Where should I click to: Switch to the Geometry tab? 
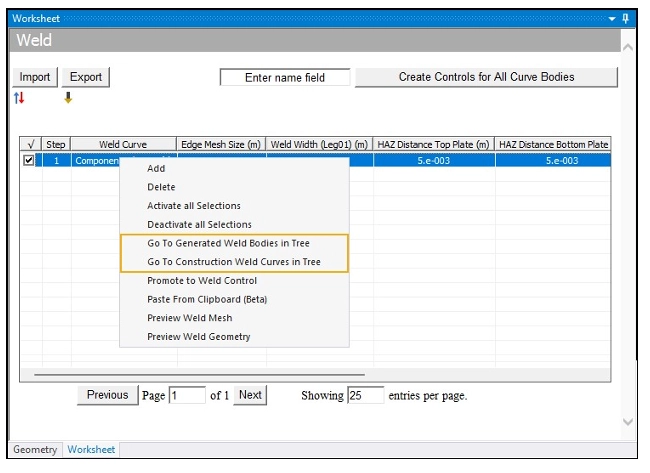pyautogui.click(x=35, y=450)
